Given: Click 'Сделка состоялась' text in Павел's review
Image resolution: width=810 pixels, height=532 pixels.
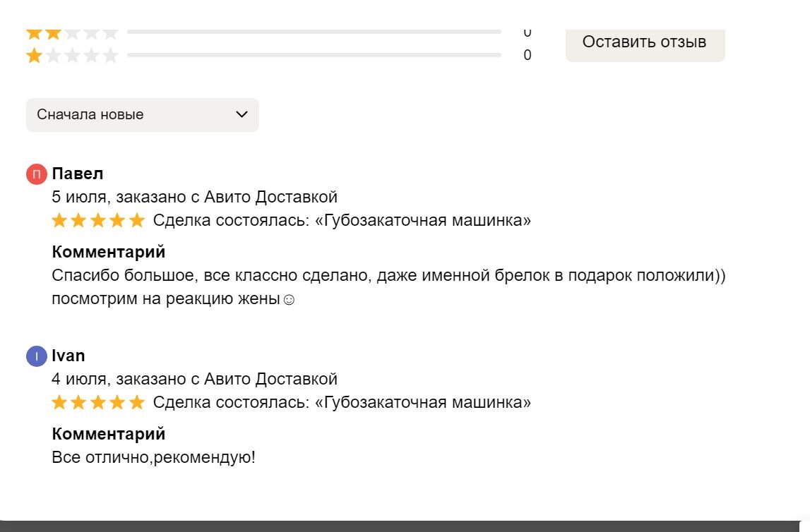Looking at the screenshot, I should pyautogui.click(x=231, y=221).
